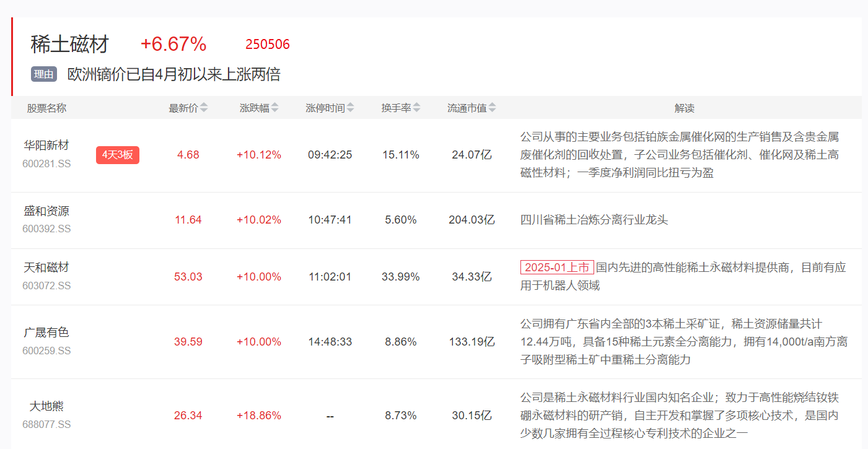868x449 pixels.
Task: Click price 4.68 for 华阳新材
Action: [x=188, y=155]
